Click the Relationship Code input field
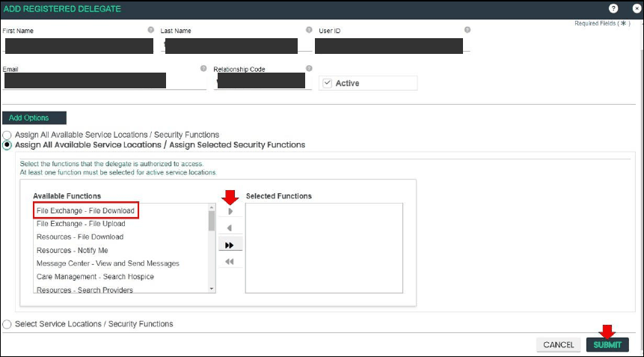The width and height of the screenshot is (644, 357). point(263,81)
